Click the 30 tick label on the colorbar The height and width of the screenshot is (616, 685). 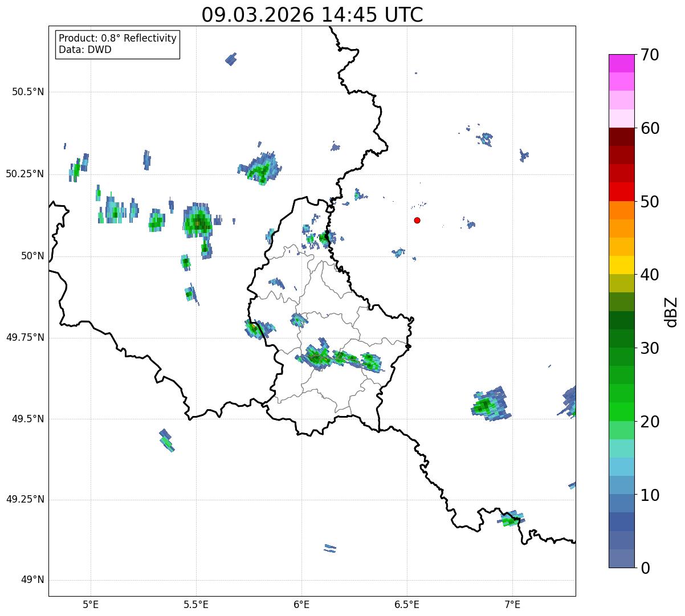coord(650,348)
